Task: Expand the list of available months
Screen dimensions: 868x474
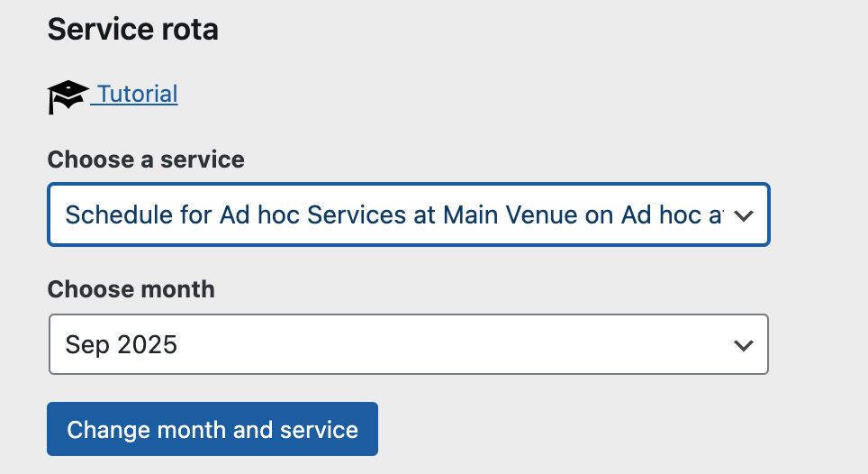Action: [744, 345]
